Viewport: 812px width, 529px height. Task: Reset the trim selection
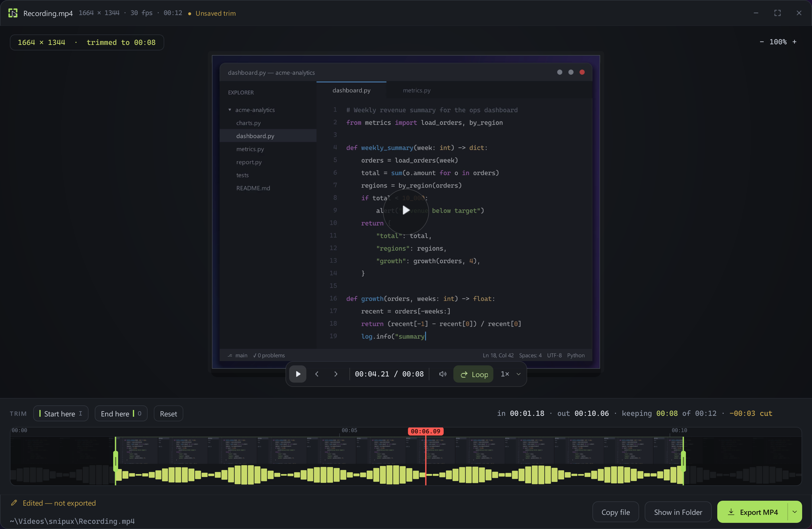[x=168, y=414]
